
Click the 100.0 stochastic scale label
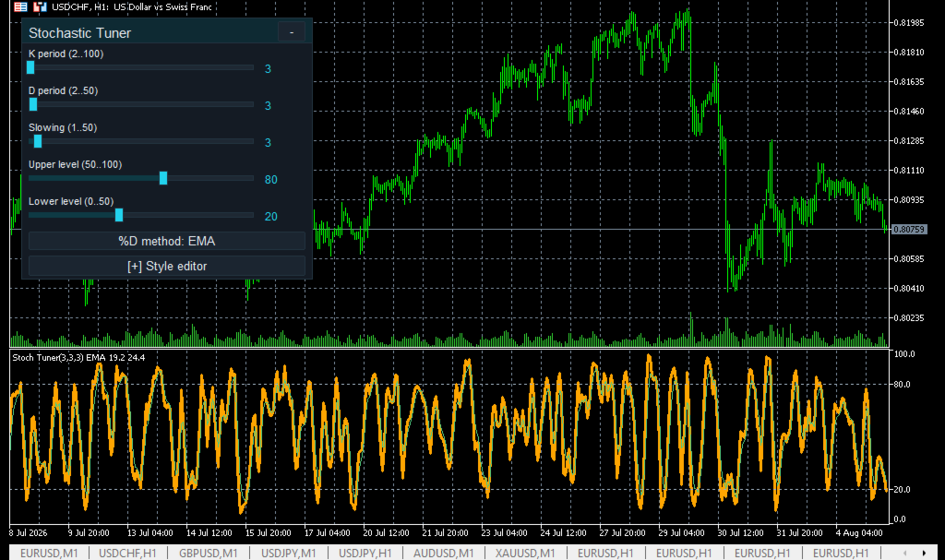coord(904,354)
